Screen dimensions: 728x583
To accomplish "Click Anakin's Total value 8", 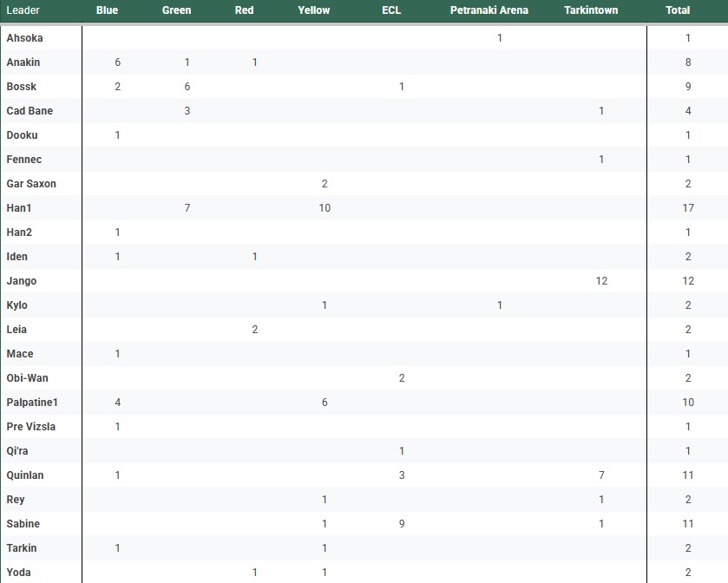I will click(688, 62).
